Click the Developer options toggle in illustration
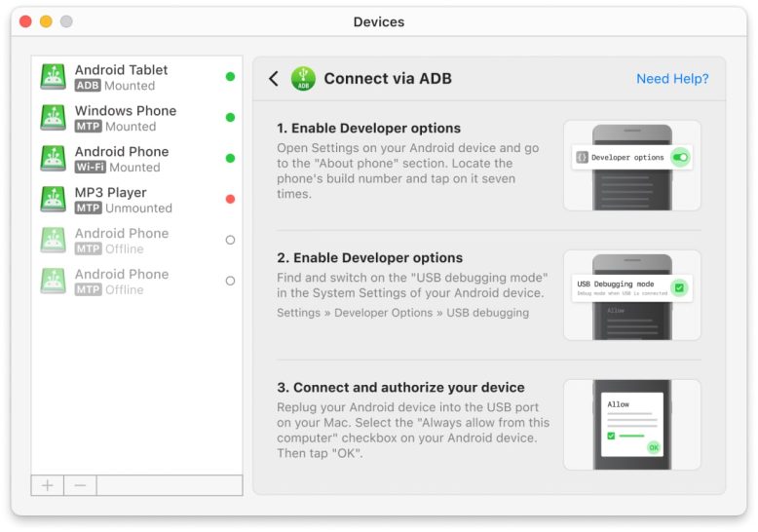Image resolution: width=758 pixels, height=532 pixels. click(680, 157)
